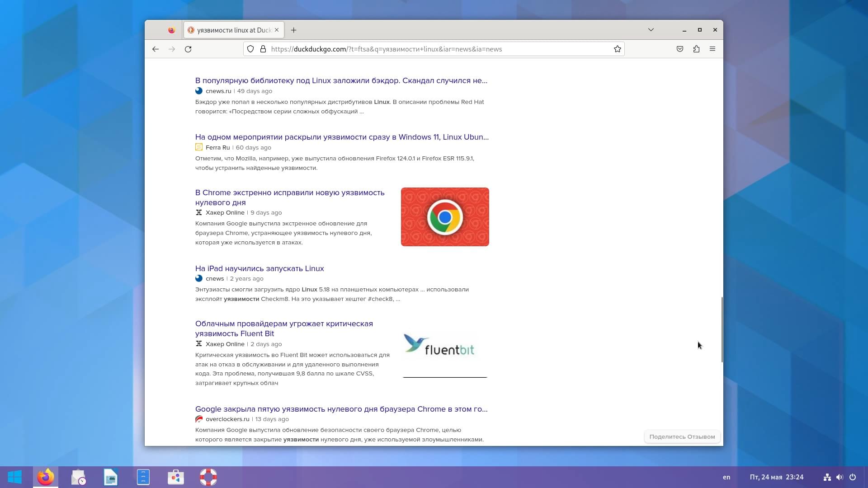Screen dimensions: 868x488
Task: View site security padlock info
Action: pyautogui.click(x=263, y=49)
